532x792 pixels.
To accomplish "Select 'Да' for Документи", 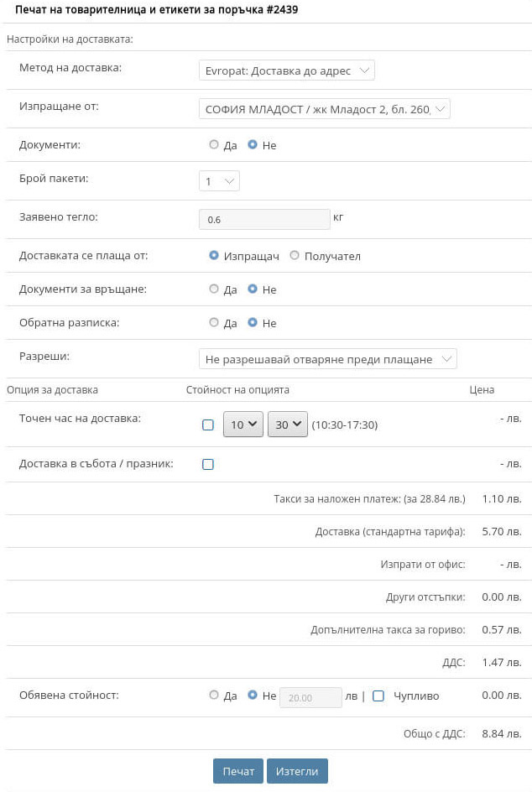I will 214,145.
